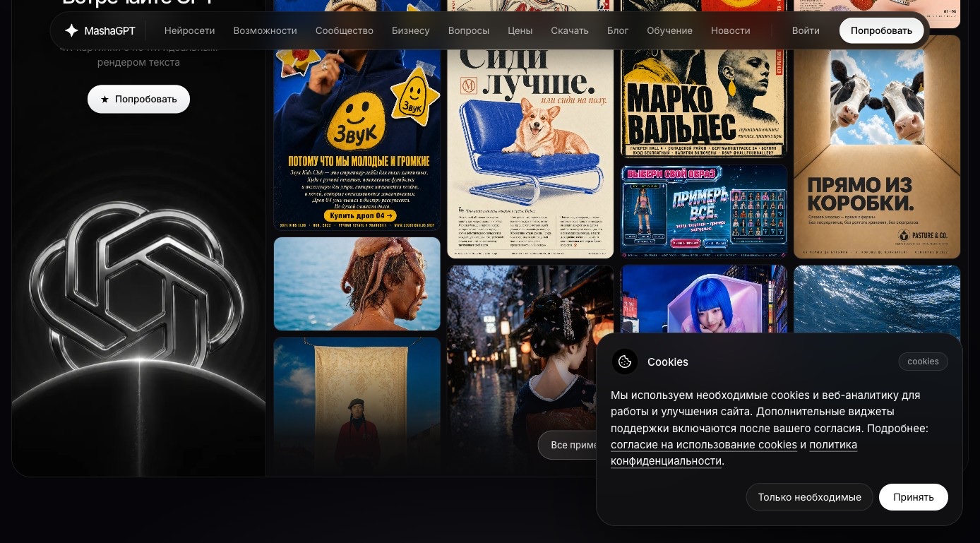Go to the Сообщество section

[345, 30]
